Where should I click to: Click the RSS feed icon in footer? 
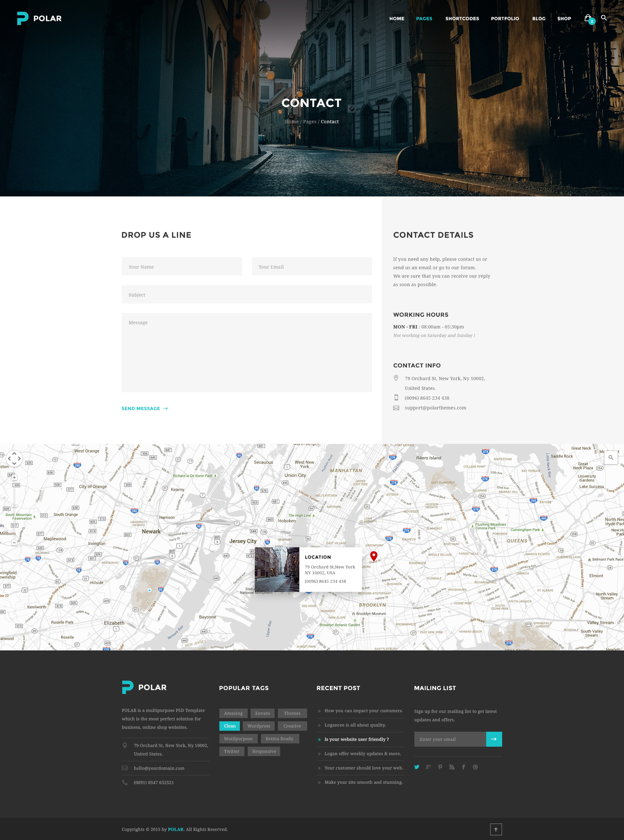tap(452, 767)
